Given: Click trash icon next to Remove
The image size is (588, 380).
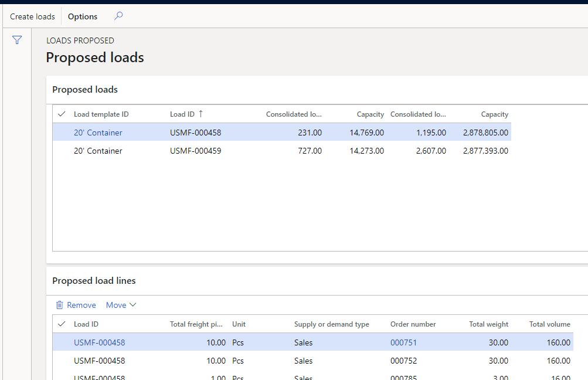Looking at the screenshot, I should tap(60, 305).
